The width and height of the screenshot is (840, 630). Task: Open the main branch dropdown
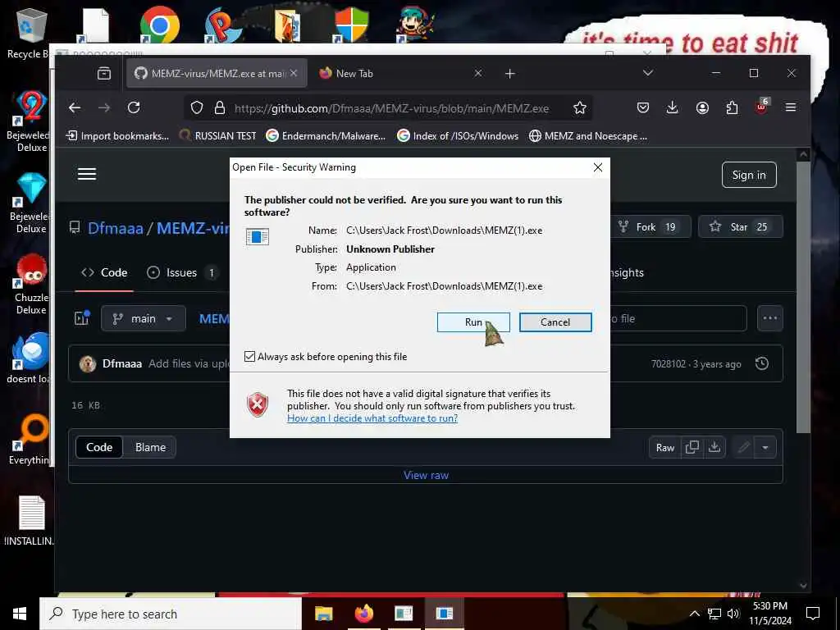tap(143, 319)
